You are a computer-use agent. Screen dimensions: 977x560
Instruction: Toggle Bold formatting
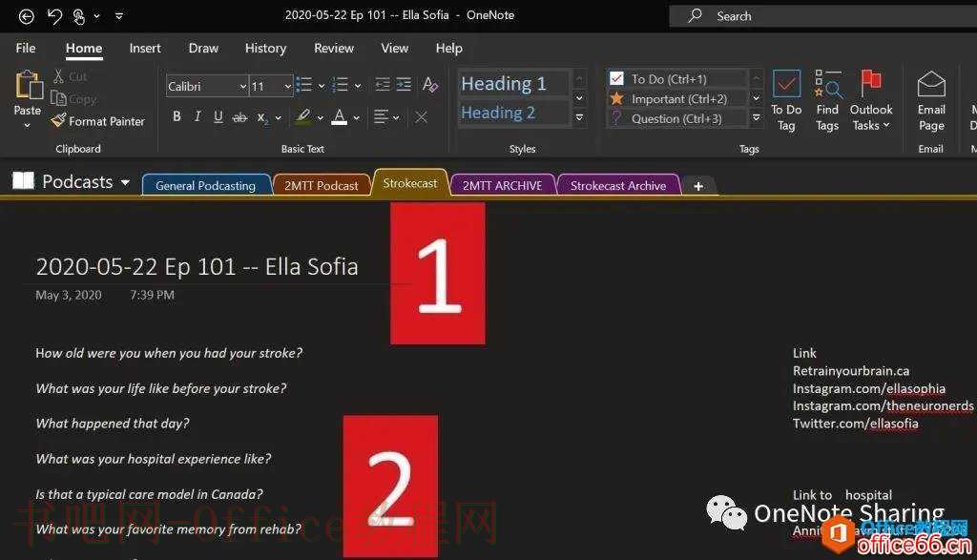coord(177,116)
